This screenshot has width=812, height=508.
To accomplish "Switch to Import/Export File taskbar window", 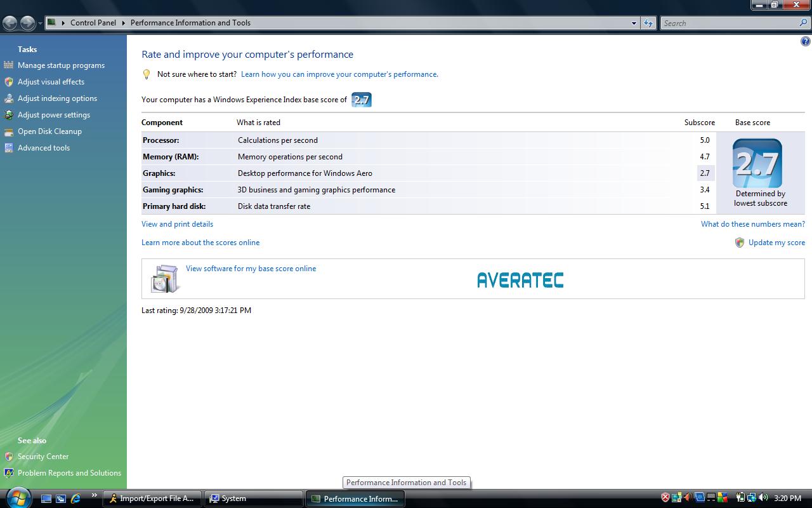I will click(152, 498).
